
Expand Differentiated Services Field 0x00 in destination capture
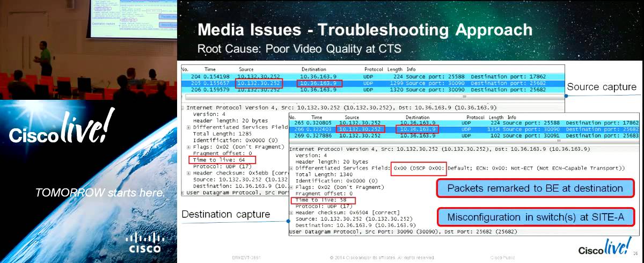point(291,168)
